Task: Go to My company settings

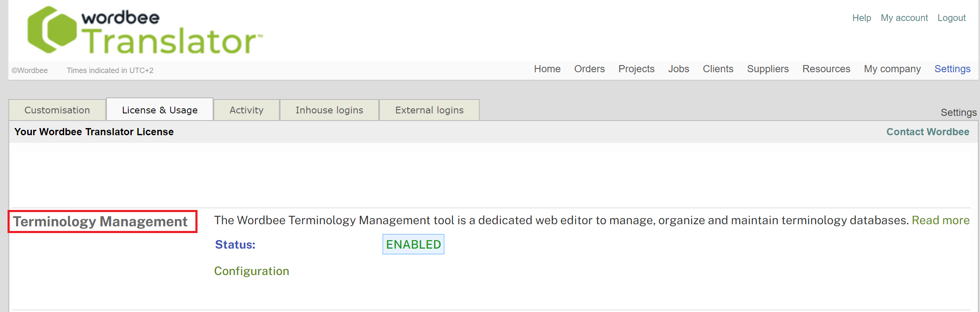Action: point(892,69)
